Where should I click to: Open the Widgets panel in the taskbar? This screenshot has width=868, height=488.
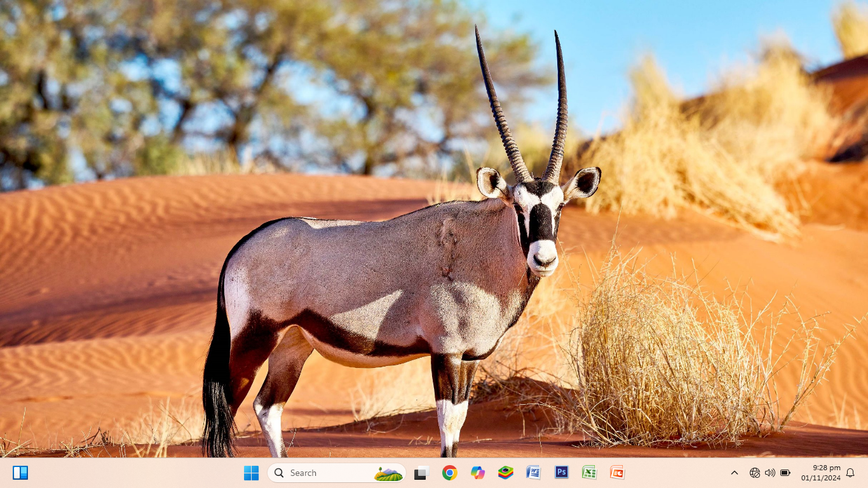[x=20, y=473]
